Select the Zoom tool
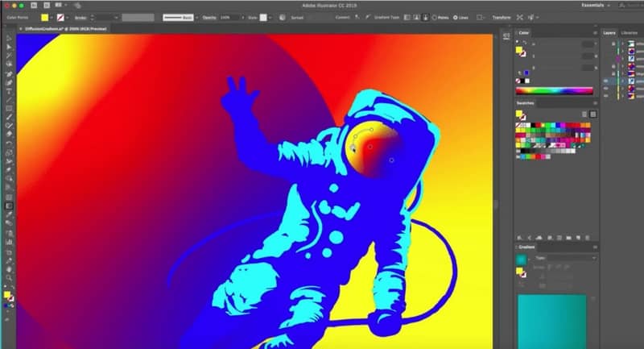 point(9,278)
